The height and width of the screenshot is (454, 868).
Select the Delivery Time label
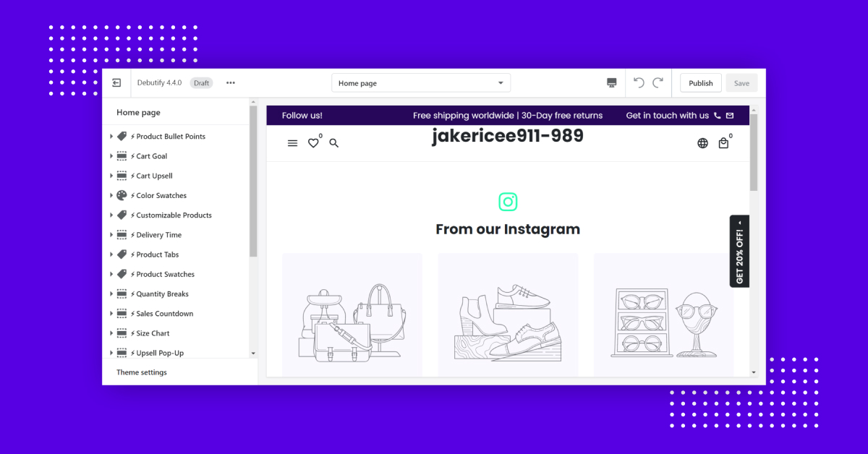coord(159,235)
